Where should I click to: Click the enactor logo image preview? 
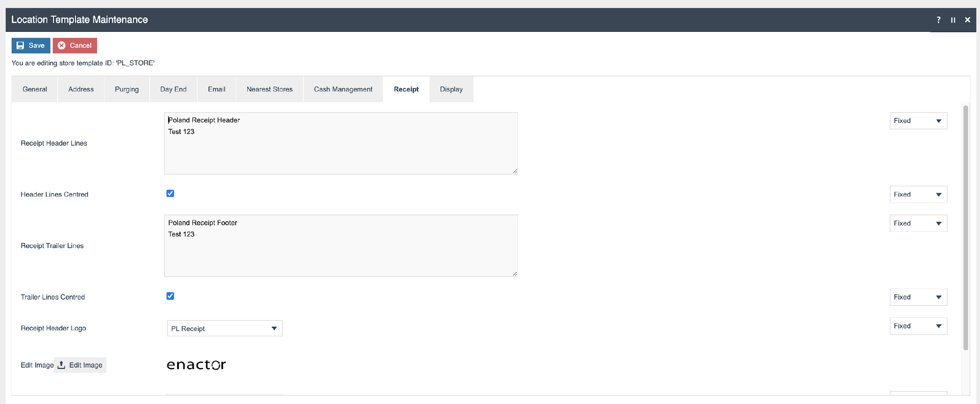(x=196, y=365)
